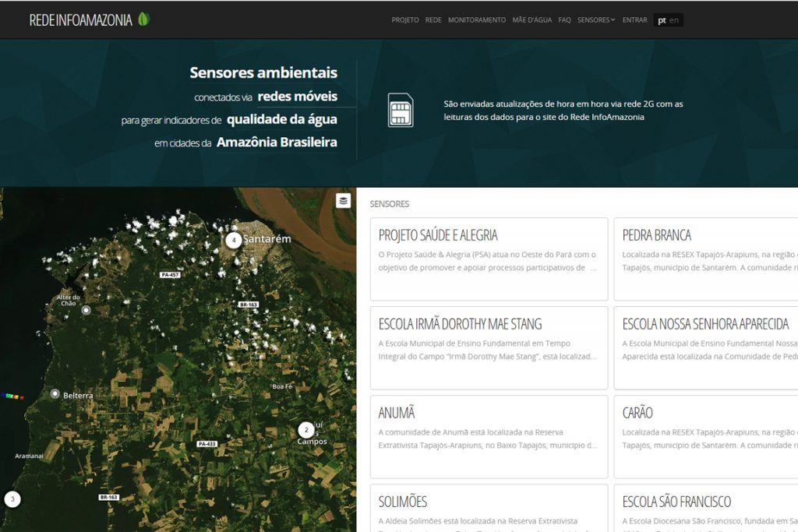Click the Rede InfoAmazonia site title
The width and height of the screenshot is (798, 532).
(80, 20)
